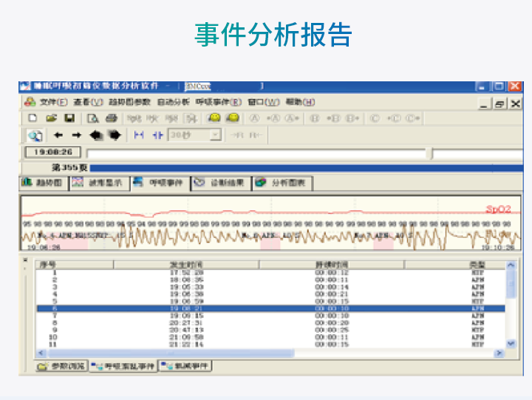The height and width of the screenshot is (400, 532).
Task: Click the print preview icon
Action: pos(92,118)
